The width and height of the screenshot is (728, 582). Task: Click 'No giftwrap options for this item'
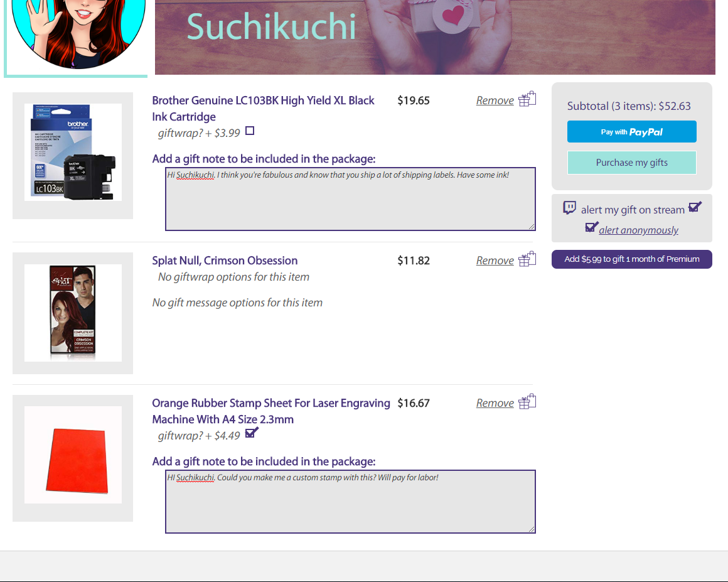pos(233,277)
